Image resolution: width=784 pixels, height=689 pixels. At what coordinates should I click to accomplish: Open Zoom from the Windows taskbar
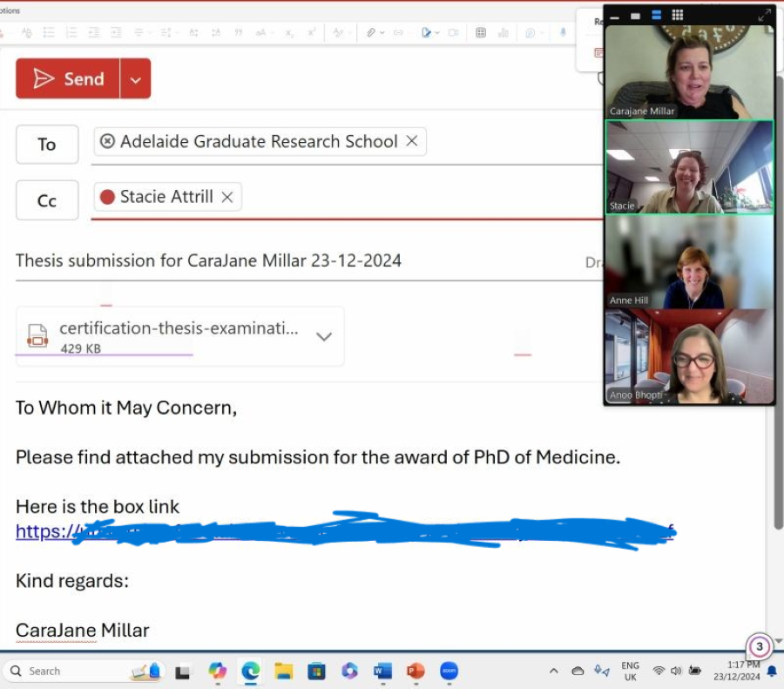click(449, 671)
